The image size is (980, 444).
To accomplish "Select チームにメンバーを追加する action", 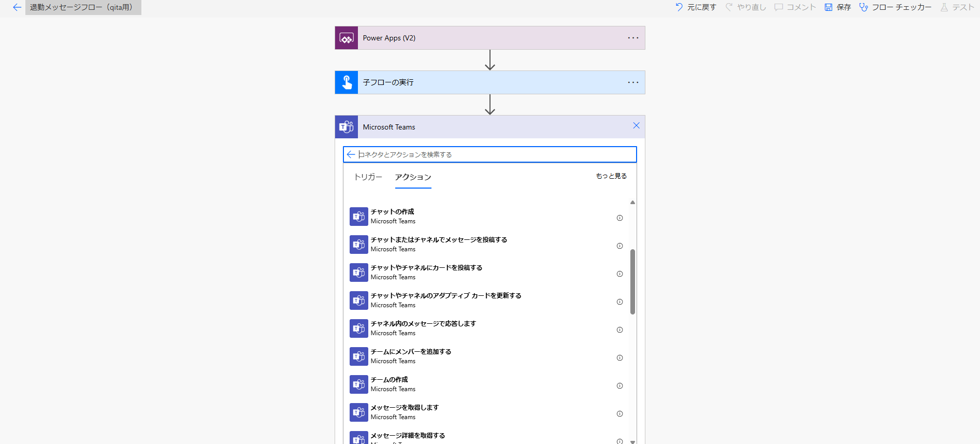I will click(486, 356).
